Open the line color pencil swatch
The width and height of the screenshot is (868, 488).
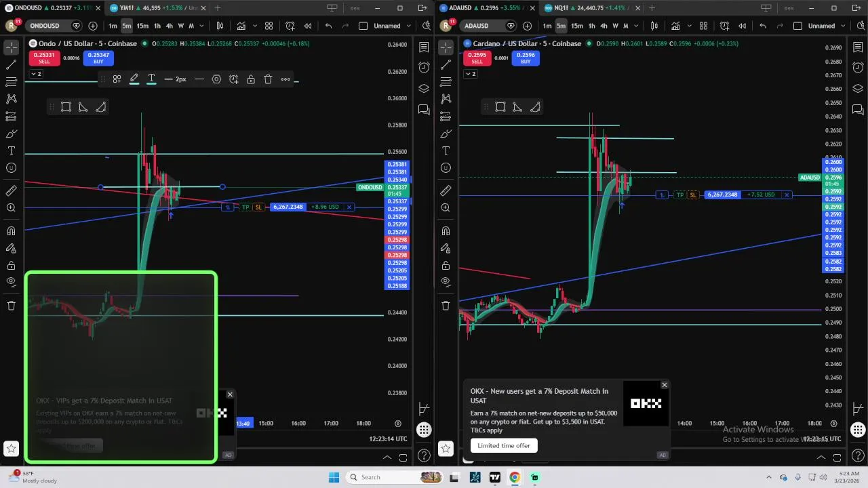click(134, 79)
